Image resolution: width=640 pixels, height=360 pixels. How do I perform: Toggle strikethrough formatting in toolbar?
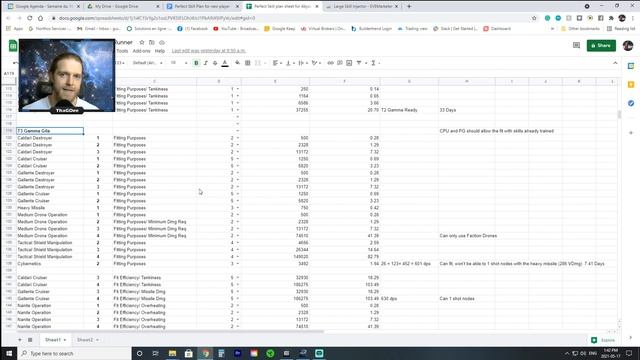click(x=215, y=63)
